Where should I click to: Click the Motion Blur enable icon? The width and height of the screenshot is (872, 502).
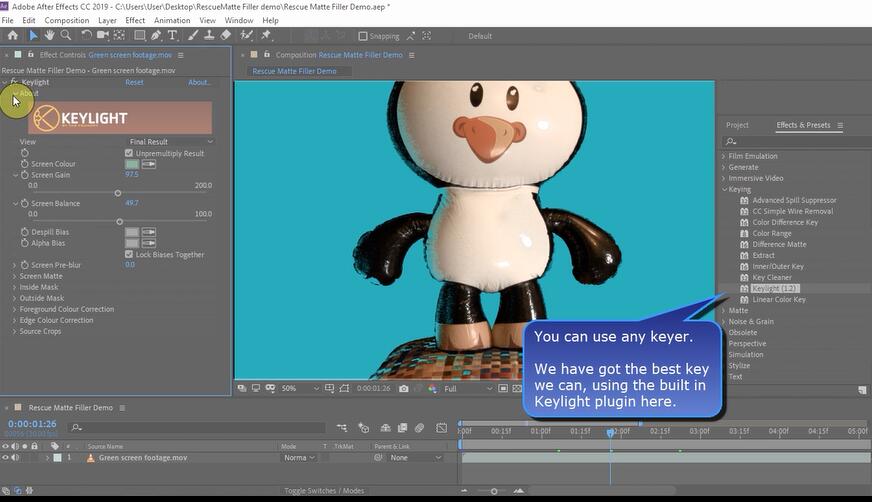pos(419,428)
